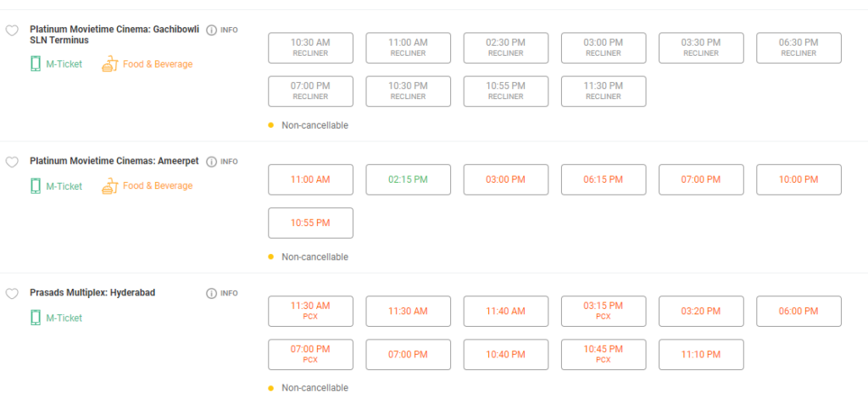Viewport: 868px width, 398px height.
Task: Pick 11:30 PM Recliner showtime at Gachibowli
Action: click(603, 91)
